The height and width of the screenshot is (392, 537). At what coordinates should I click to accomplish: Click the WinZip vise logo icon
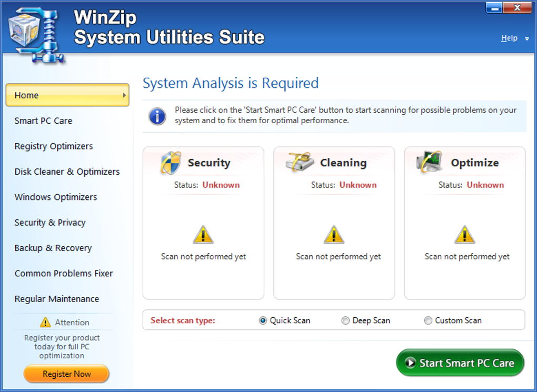(x=36, y=35)
